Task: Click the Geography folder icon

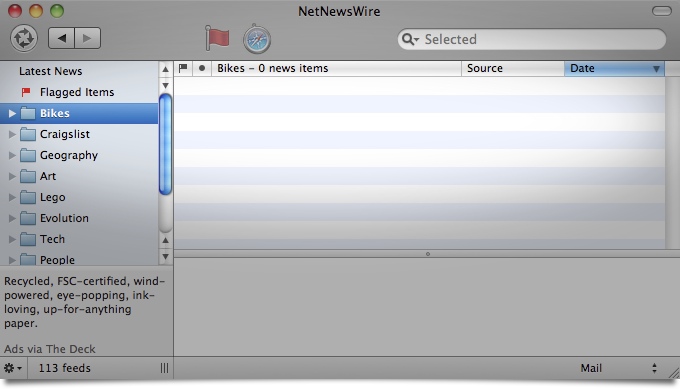Action: pyautogui.click(x=28, y=155)
